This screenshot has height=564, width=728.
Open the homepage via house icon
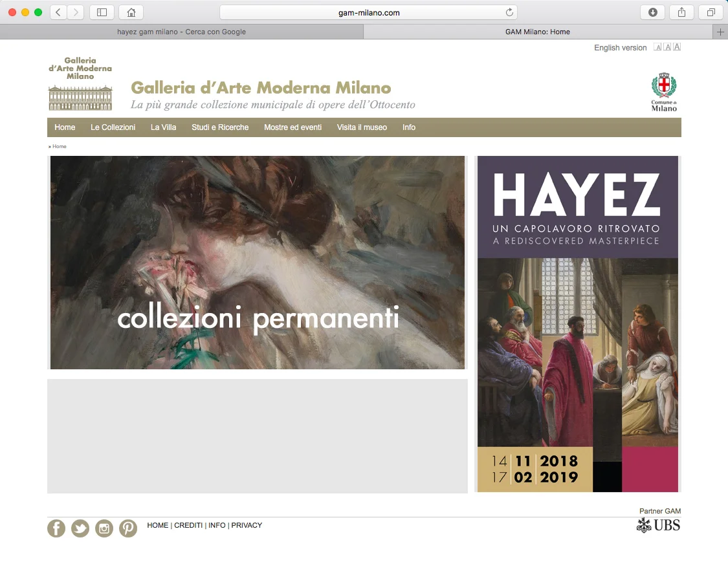[131, 12]
